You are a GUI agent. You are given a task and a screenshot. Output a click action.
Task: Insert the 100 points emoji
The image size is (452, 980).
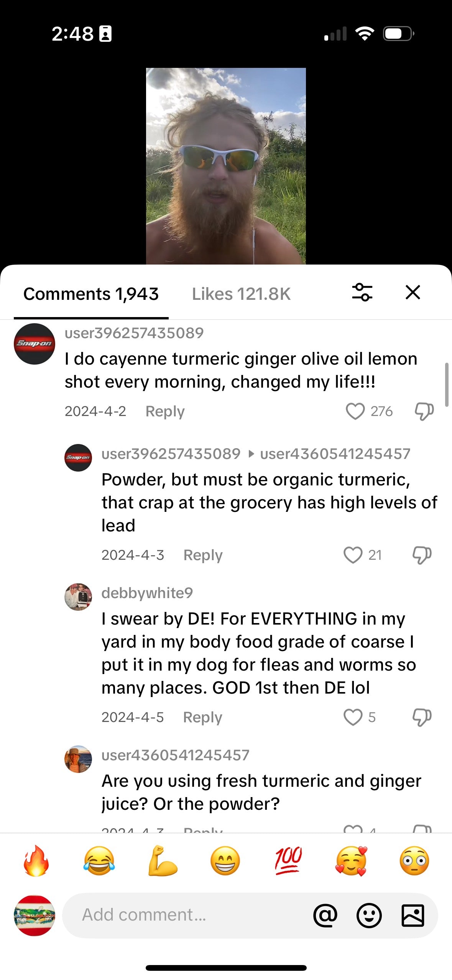point(288,861)
